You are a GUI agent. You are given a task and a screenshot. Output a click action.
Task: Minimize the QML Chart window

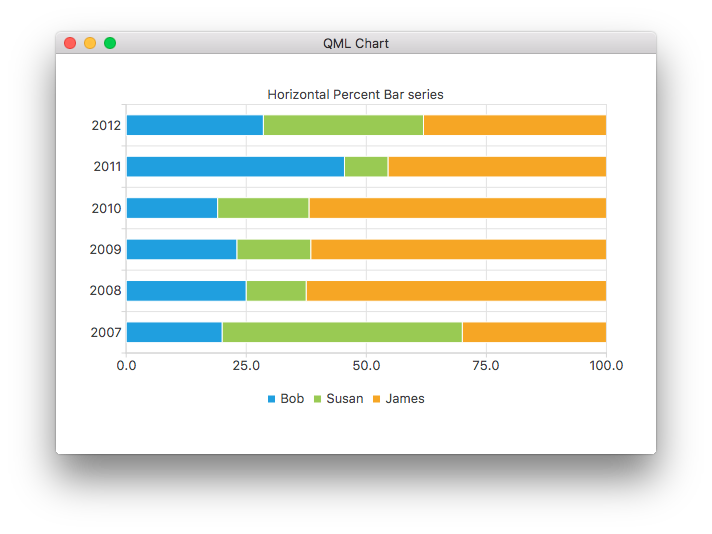tap(90, 43)
